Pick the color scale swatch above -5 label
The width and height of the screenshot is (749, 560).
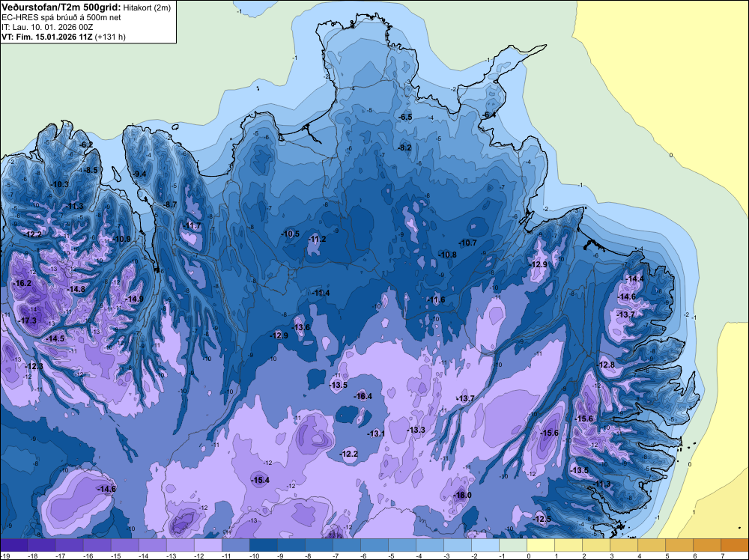point(401,545)
